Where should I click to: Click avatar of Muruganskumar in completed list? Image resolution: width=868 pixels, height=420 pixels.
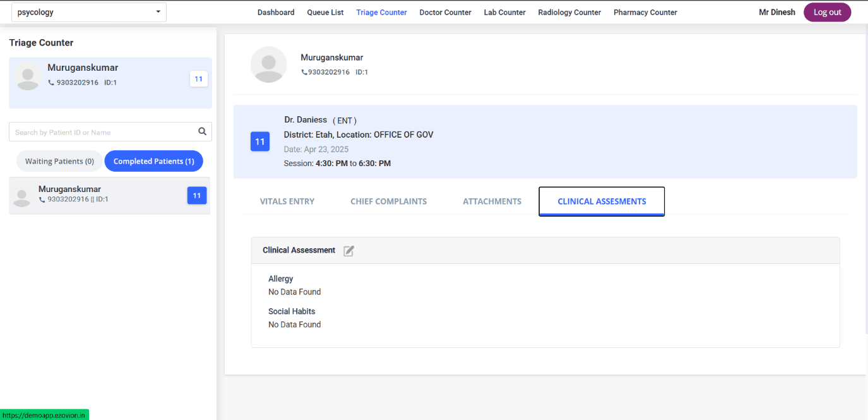22,197
